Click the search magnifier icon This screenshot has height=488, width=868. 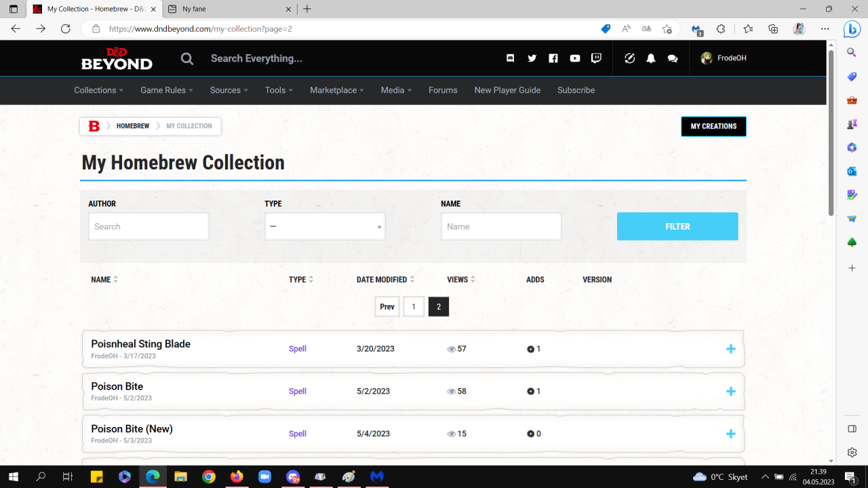tap(187, 59)
